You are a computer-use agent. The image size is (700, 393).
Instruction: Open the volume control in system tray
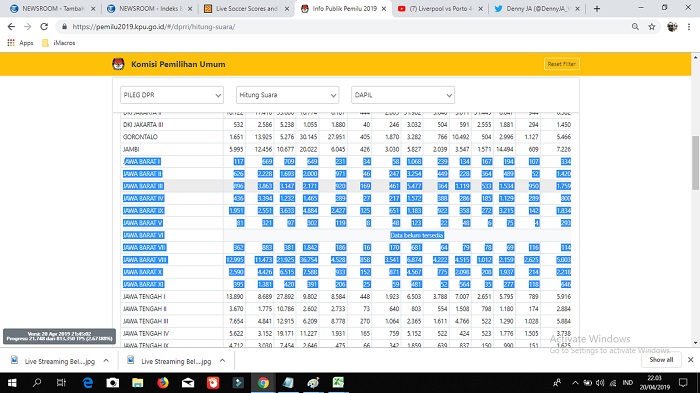pos(600,383)
